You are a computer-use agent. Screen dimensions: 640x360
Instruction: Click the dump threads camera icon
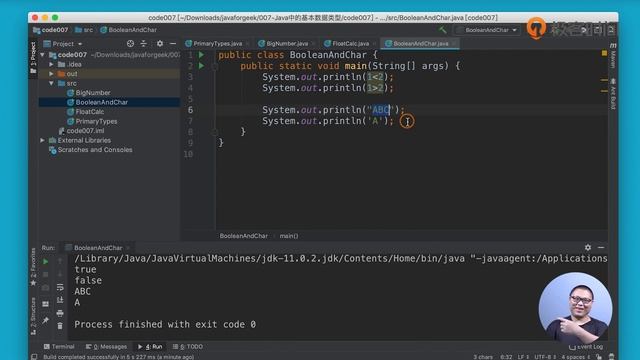(45, 288)
